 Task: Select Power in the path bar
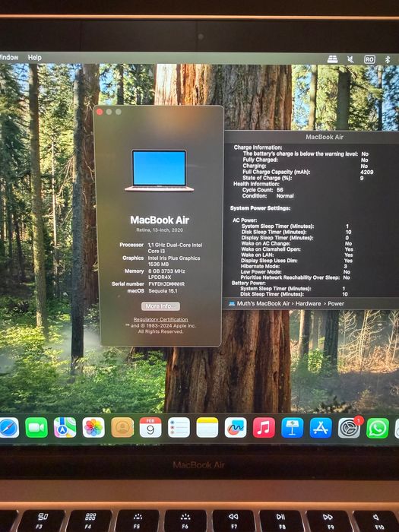[336, 303]
